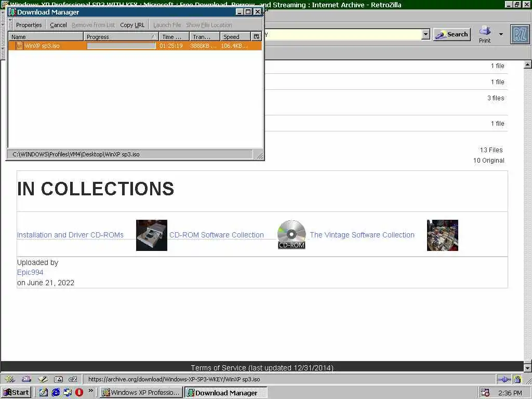Click the Download Manager toolbar grippy handle

point(10,25)
